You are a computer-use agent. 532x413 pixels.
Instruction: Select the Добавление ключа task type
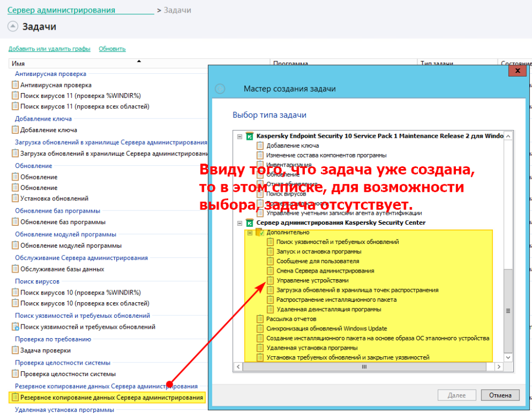click(292, 145)
